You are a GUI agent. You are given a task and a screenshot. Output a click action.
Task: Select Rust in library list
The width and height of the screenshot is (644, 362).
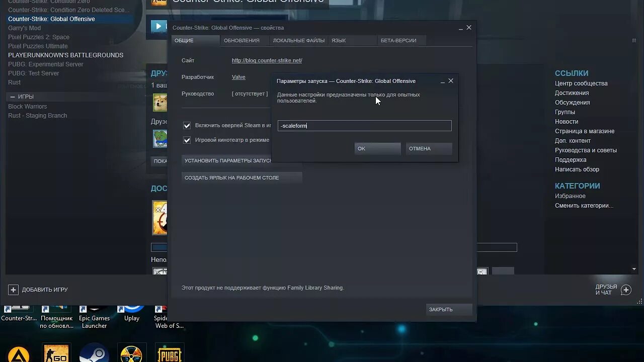pyautogui.click(x=15, y=82)
